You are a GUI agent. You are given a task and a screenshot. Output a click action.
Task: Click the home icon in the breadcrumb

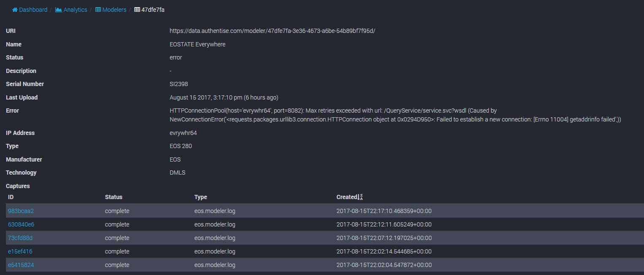[15, 10]
